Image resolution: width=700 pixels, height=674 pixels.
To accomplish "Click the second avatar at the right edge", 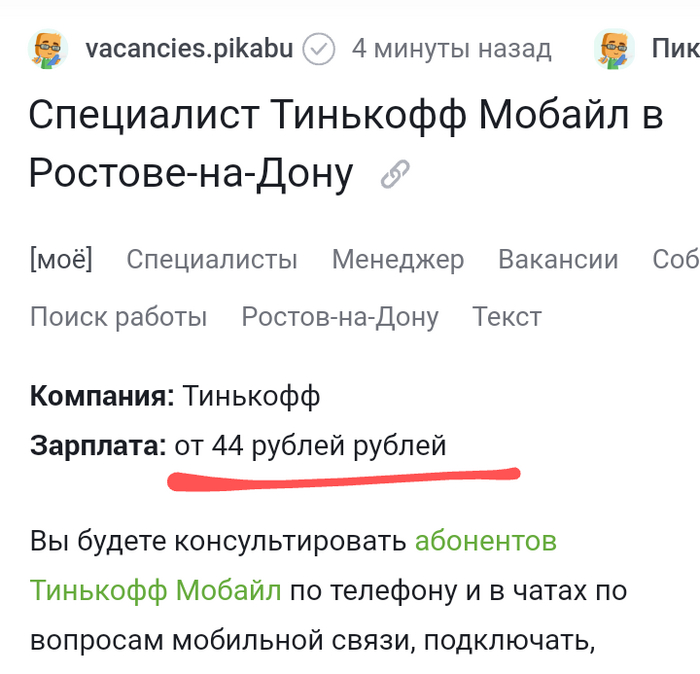I will (614, 48).
